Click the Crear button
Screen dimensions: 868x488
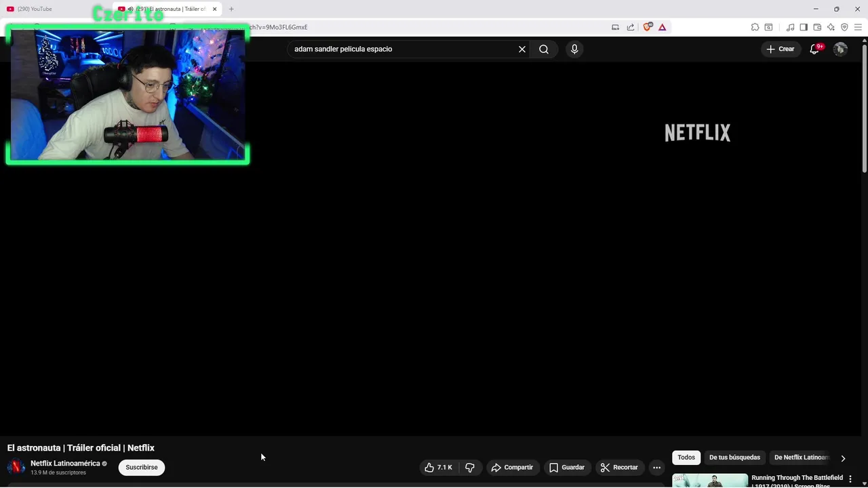780,49
